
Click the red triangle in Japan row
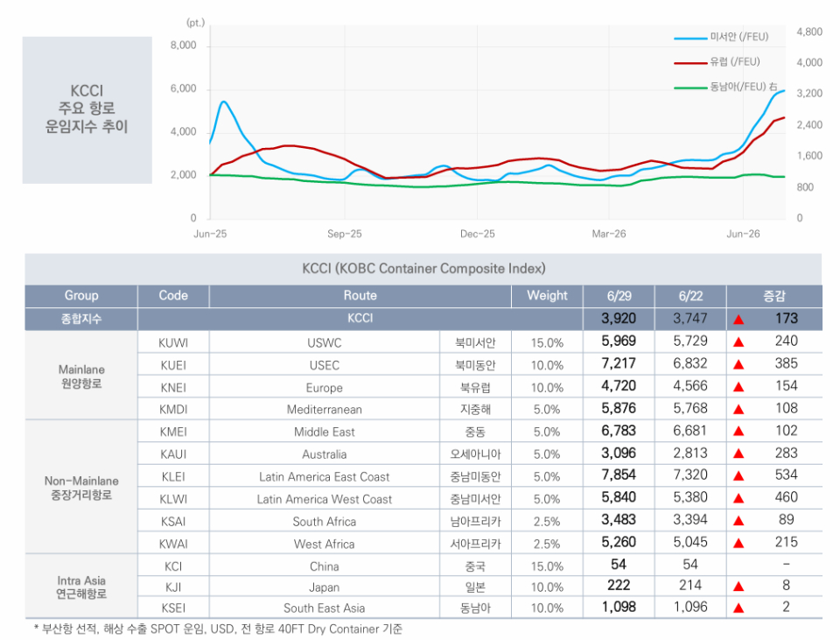coord(738,587)
